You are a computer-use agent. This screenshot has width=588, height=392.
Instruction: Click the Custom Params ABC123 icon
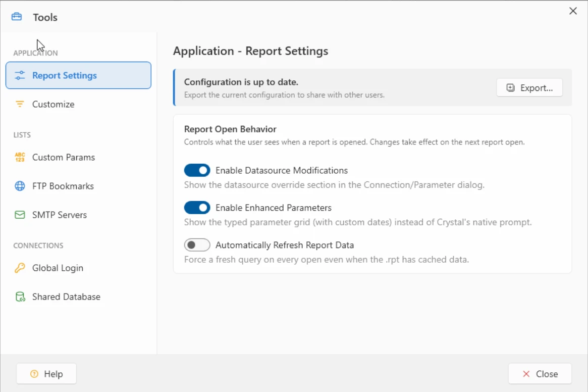20,157
